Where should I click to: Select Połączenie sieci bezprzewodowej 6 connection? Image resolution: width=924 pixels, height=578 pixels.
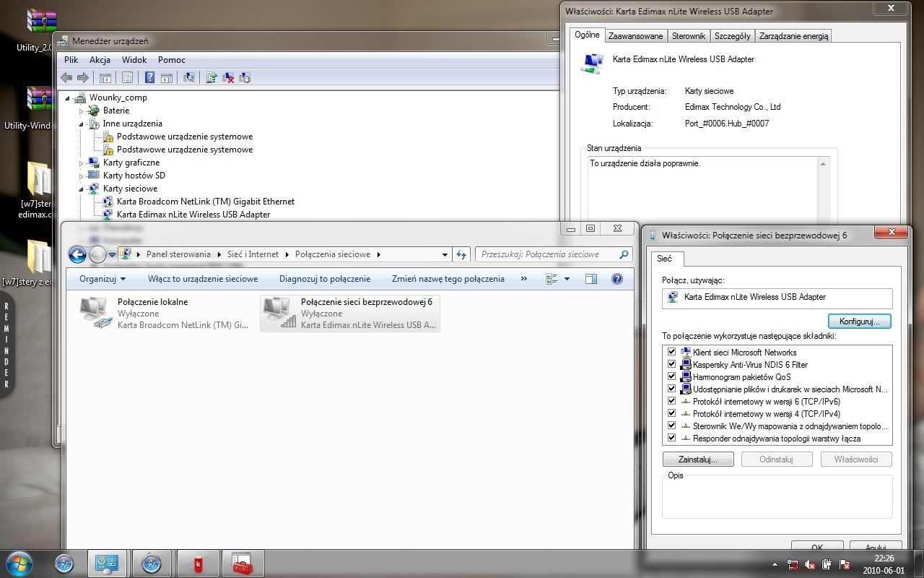[x=349, y=313]
